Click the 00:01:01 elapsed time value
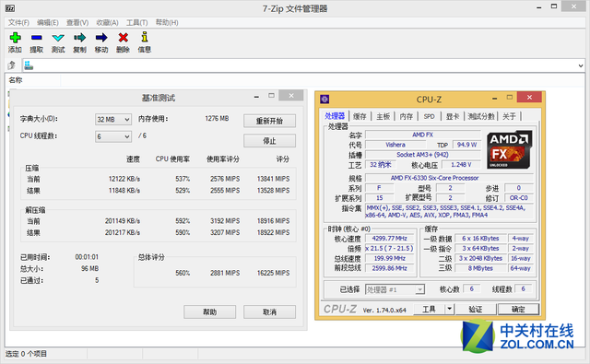The height and width of the screenshot is (364, 590). 87,257
